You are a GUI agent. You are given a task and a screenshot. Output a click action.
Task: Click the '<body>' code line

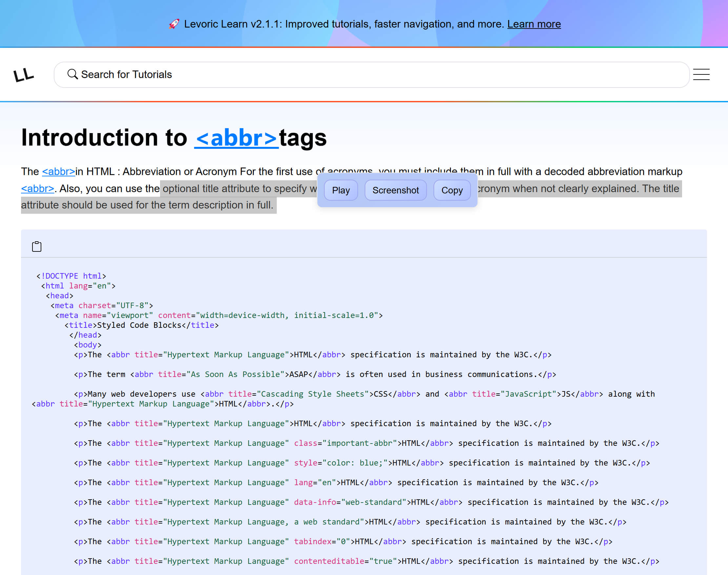[88, 345]
